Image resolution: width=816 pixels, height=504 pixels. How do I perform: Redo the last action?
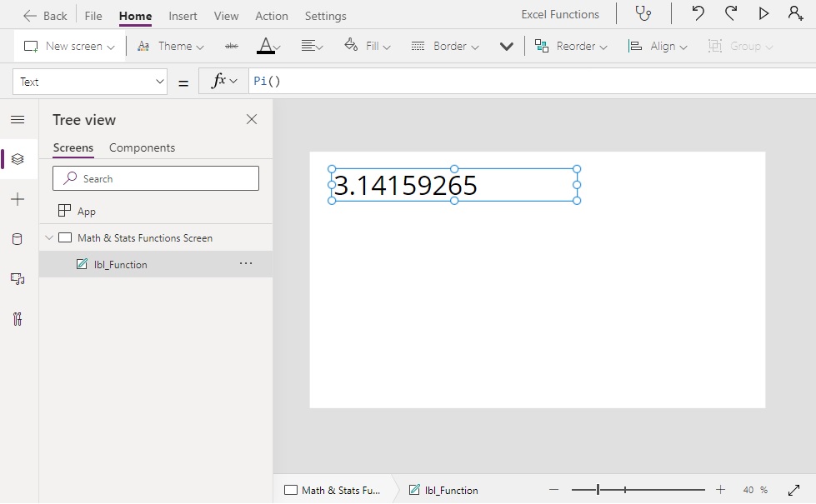pyautogui.click(x=731, y=13)
